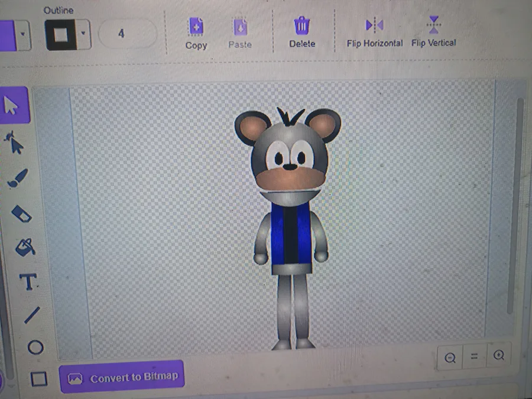532x399 pixels.
Task: Click Convert to Bitmap button
Action: click(122, 377)
